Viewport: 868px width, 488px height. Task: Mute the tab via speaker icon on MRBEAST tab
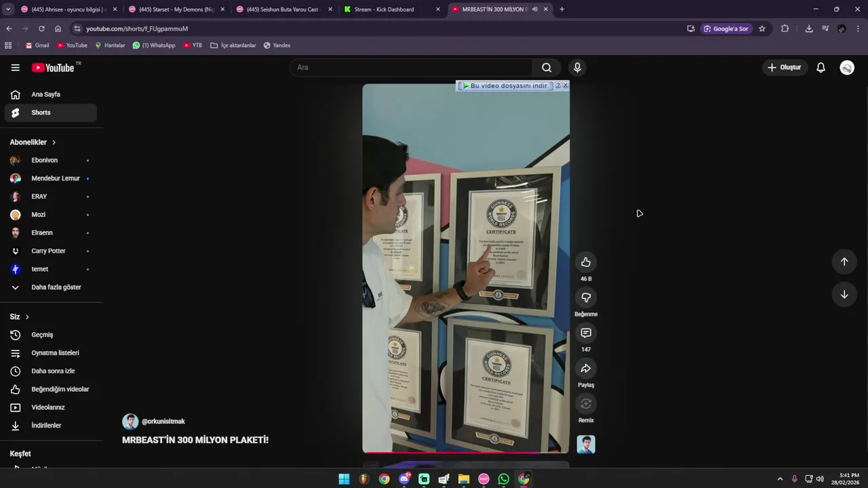535,9
